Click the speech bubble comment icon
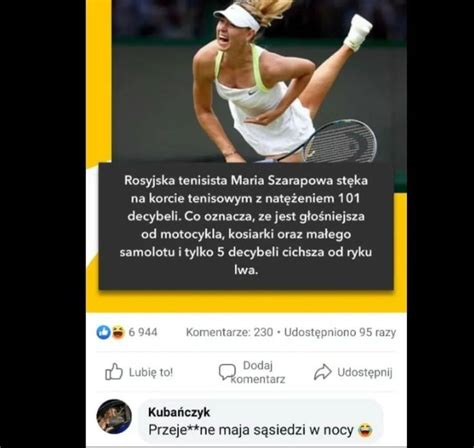This screenshot has width=474, height=448. (227, 372)
